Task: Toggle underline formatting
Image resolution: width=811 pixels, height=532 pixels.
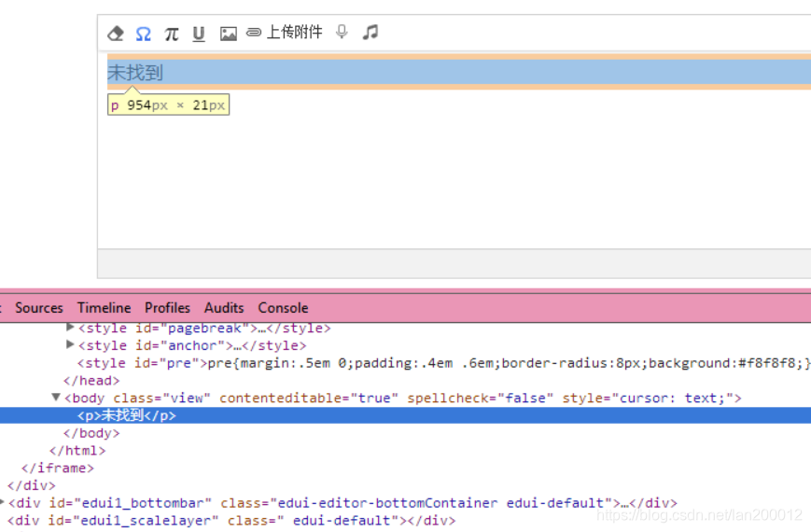Action: (199, 35)
